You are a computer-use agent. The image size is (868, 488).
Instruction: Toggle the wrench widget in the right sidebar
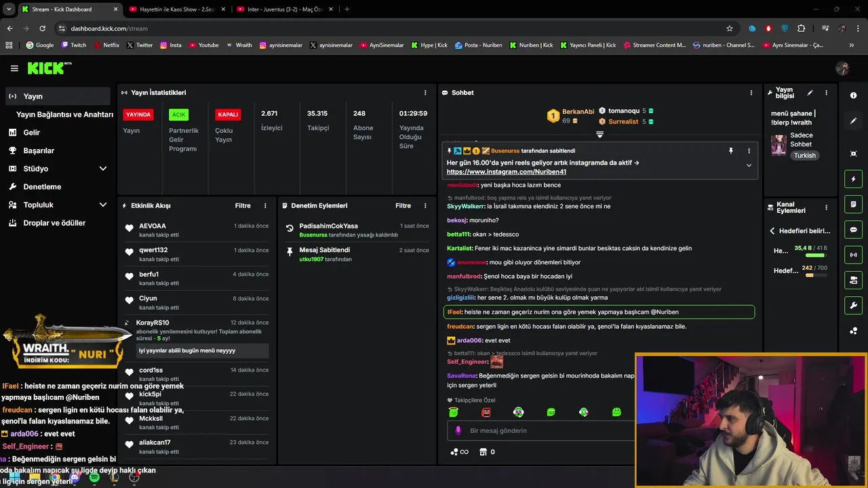click(x=853, y=306)
